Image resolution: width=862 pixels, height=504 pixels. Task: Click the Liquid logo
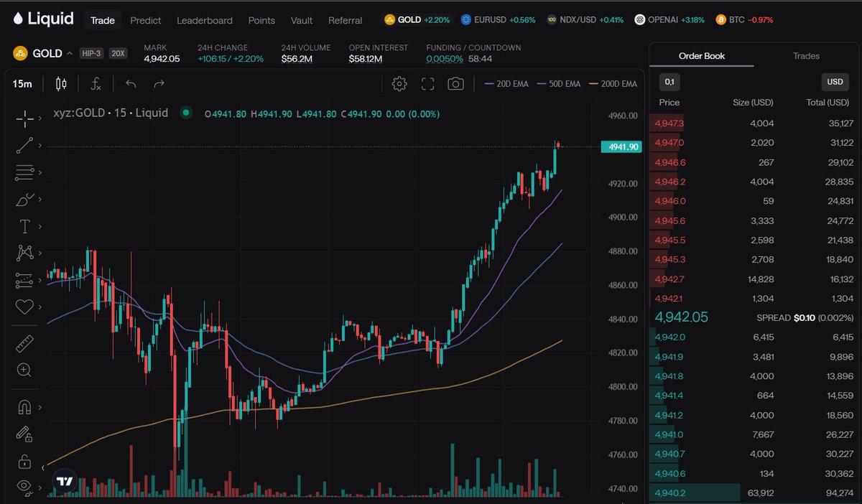pos(44,19)
